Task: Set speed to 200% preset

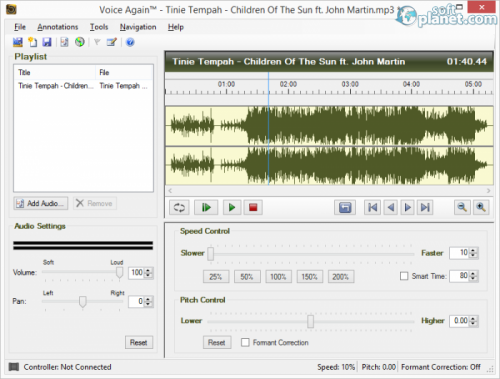Action: [341, 277]
